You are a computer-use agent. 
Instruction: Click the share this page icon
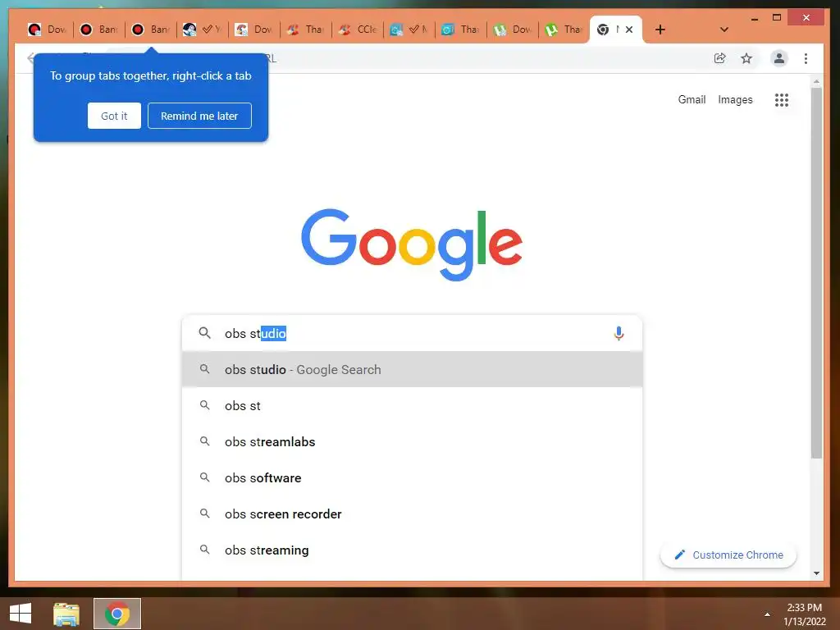pyautogui.click(x=720, y=58)
